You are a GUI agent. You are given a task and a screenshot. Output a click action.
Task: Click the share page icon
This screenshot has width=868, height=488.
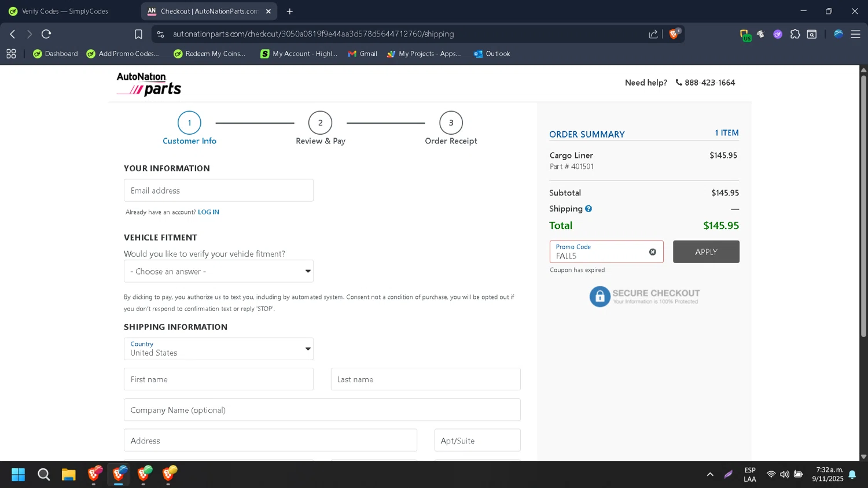click(x=653, y=34)
